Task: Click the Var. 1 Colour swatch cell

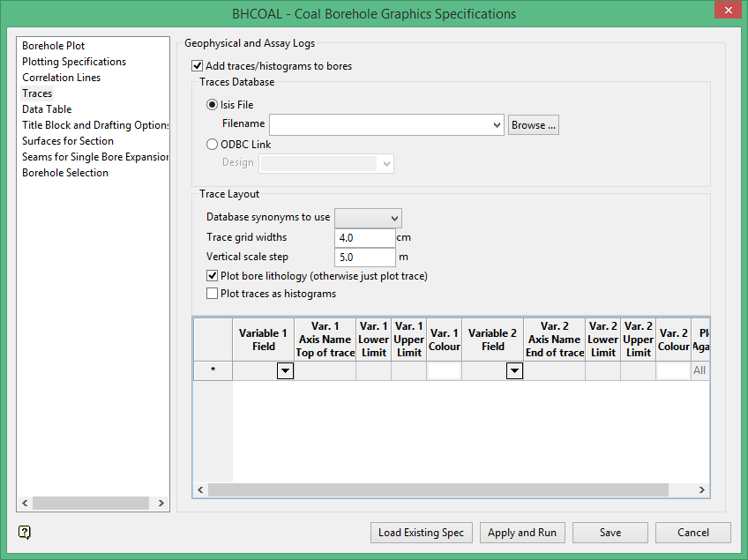Action: tap(444, 371)
